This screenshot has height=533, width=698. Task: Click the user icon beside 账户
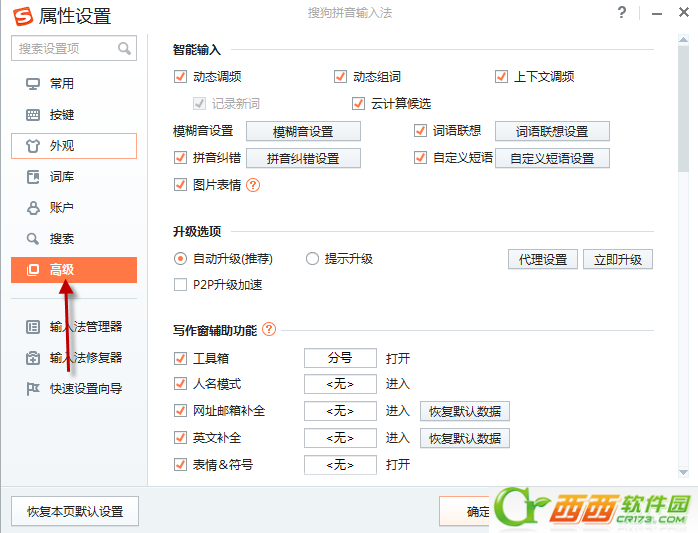point(32,208)
